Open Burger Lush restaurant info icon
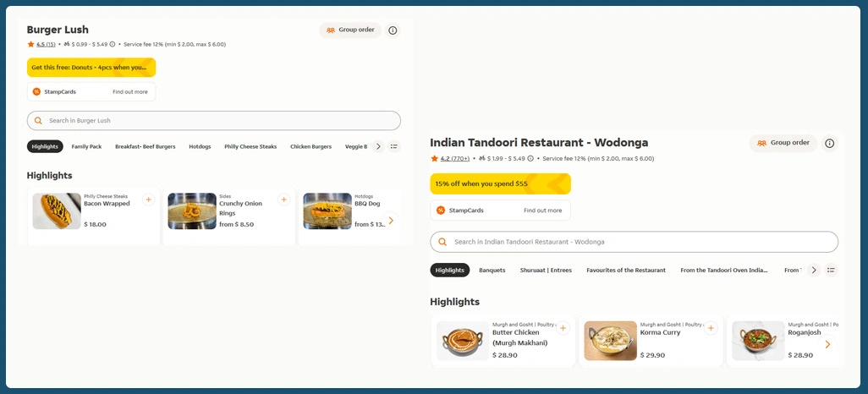Image resolution: width=868 pixels, height=394 pixels. tap(393, 30)
